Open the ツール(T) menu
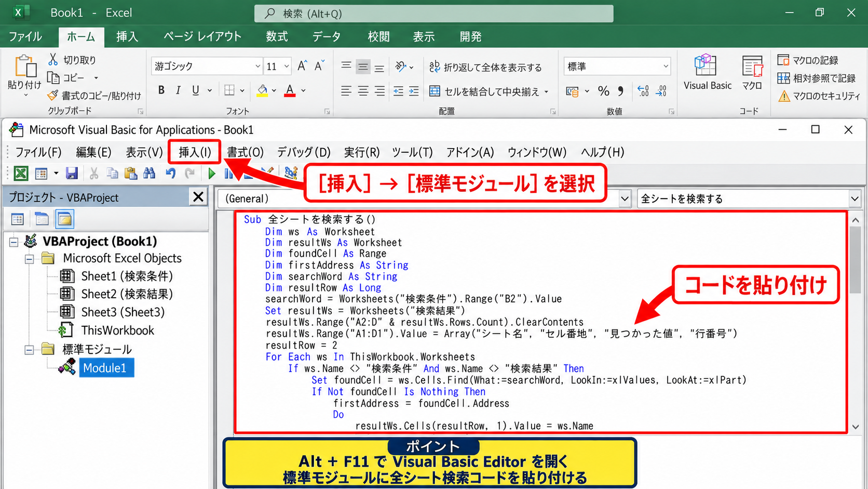Screen dimensions: 868x489 pos(412,152)
